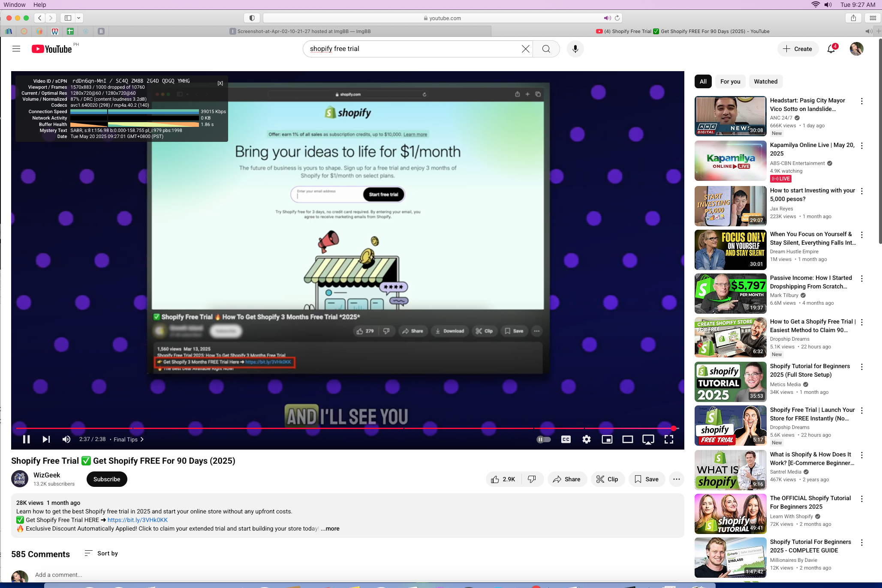Mute the video player volume
The width and height of the screenshot is (882, 588).
(x=66, y=439)
